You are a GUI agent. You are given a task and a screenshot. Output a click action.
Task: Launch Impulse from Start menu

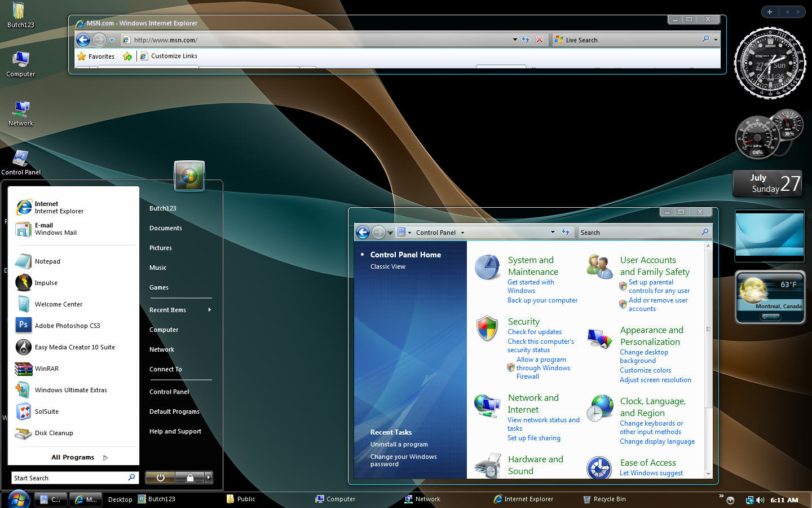click(73, 283)
